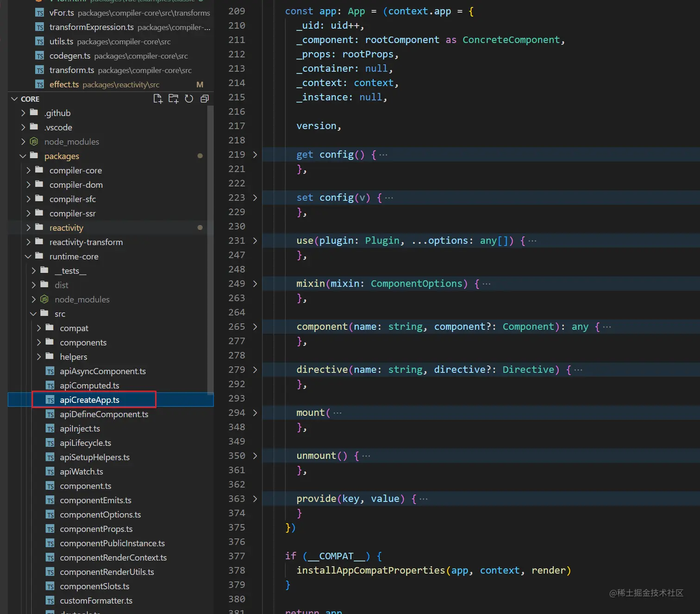Open componentOptions.ts file
This screenshot has width=700, height=614.
[100, 515]
